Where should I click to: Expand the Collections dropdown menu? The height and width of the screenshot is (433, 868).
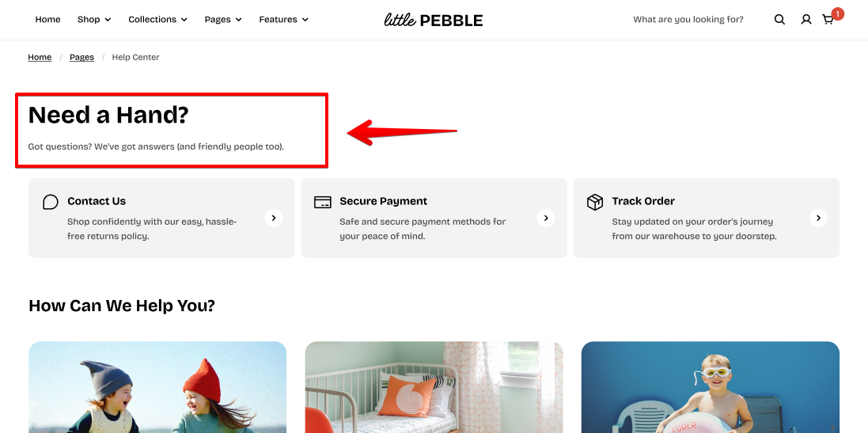[157, 20]
